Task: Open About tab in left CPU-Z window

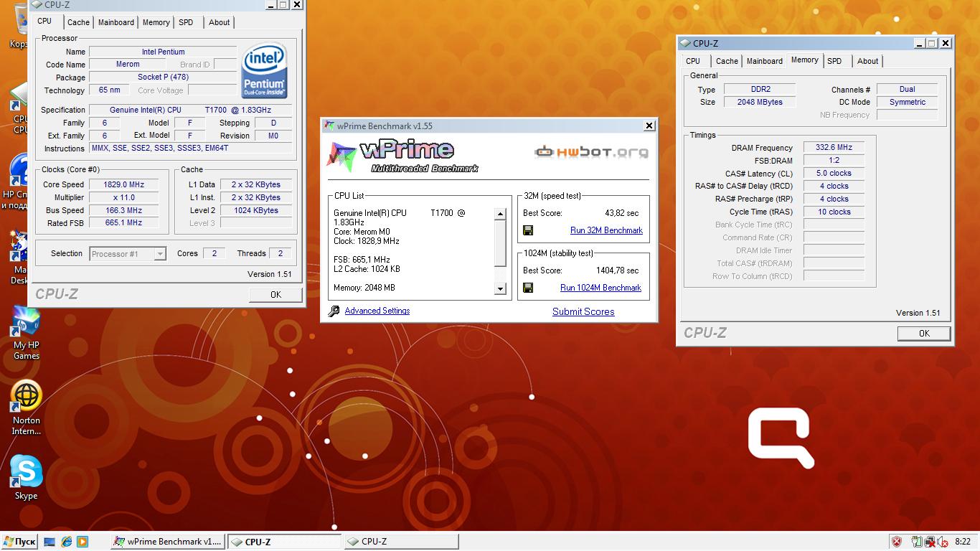Action: (220, 22)
